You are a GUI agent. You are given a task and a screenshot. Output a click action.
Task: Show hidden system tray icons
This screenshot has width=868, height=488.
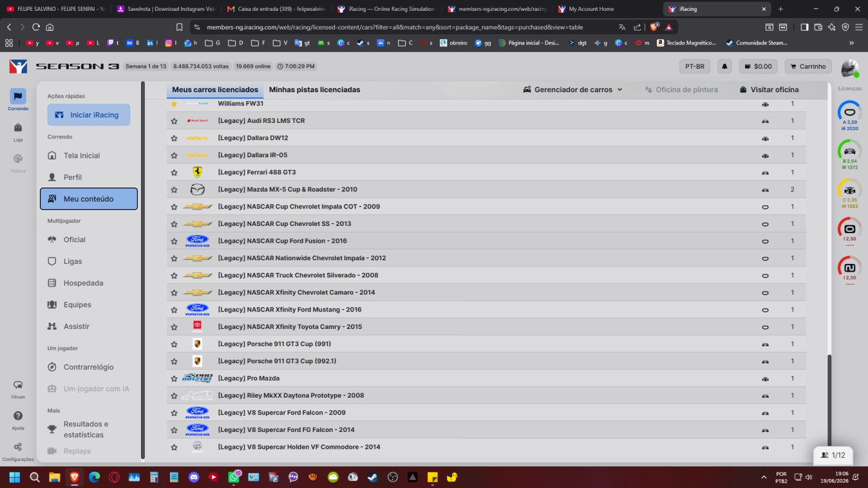tap(764, 477)
